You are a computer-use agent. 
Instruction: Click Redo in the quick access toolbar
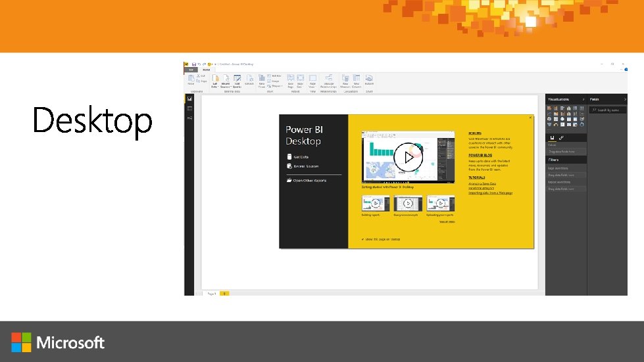tap(204, 64)
